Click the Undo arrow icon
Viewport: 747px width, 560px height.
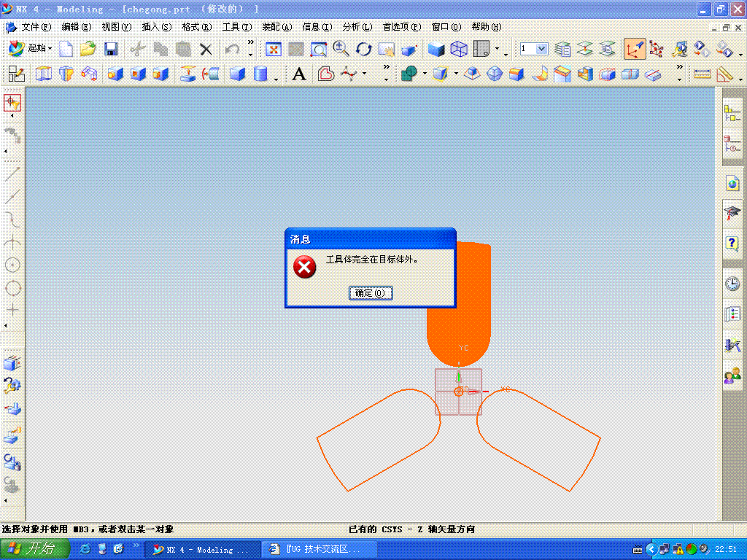[232, 49]
